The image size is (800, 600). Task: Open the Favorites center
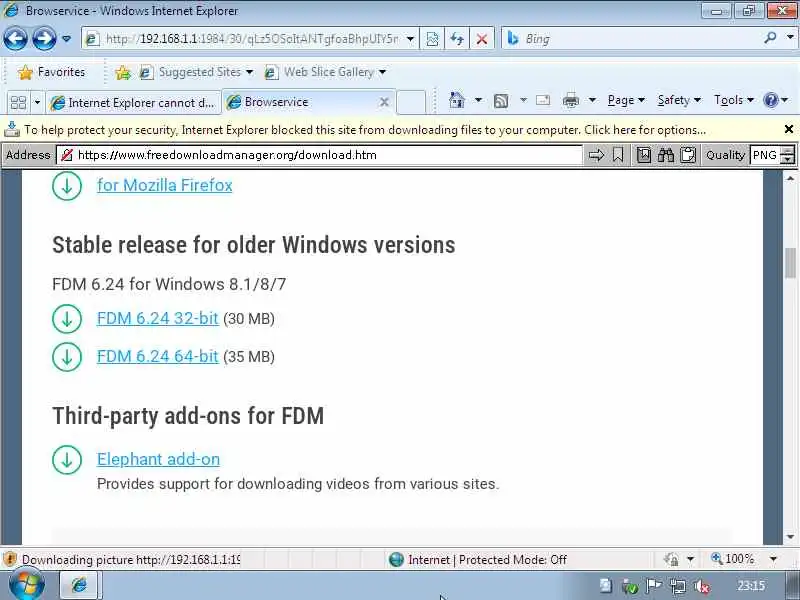tap(51, 72)
